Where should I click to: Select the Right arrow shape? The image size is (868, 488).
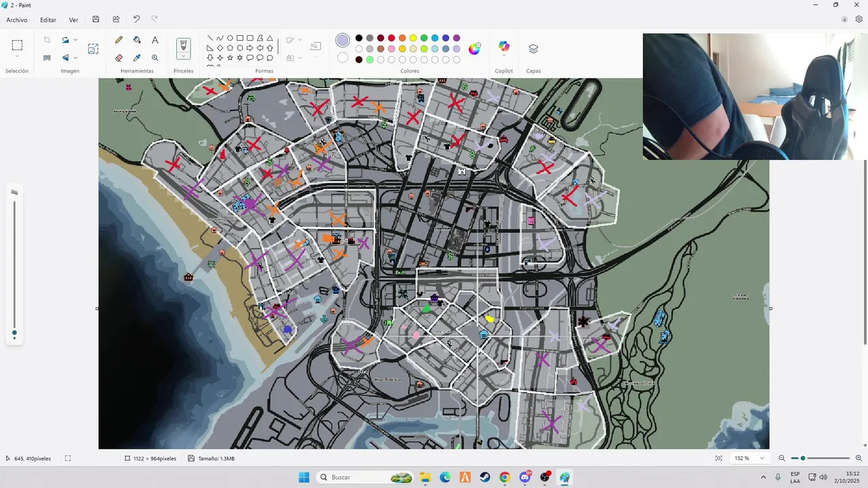(x=250, y=48)
